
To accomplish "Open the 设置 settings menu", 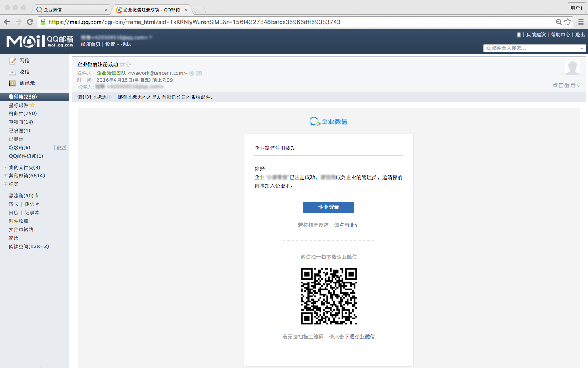I will coord(110,44).
